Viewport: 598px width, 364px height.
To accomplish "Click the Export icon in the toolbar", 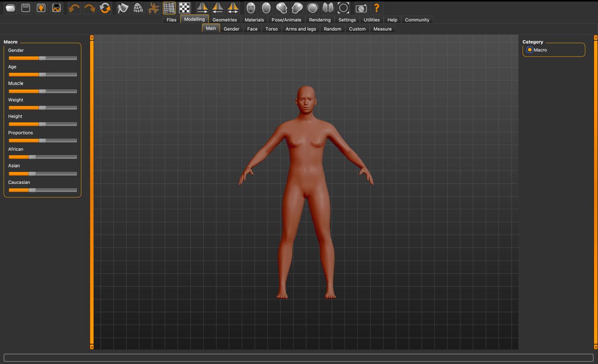I will [x=57, y=8].
